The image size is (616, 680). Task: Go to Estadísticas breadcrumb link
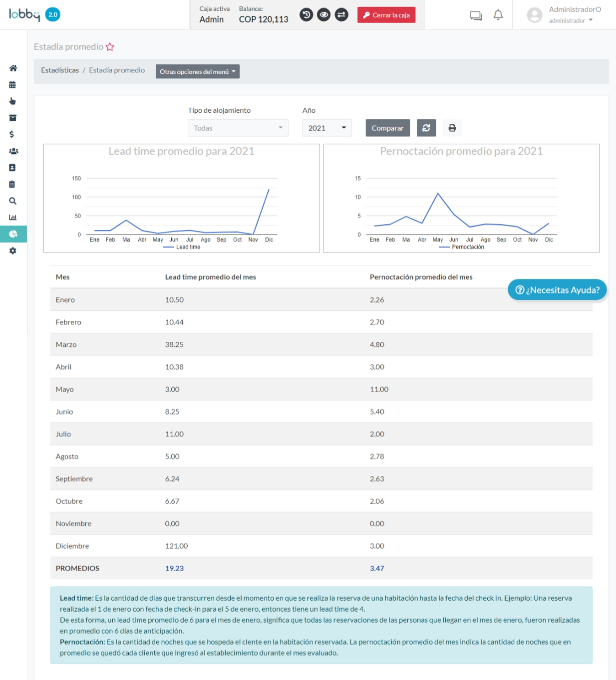[x=60, y=70]
